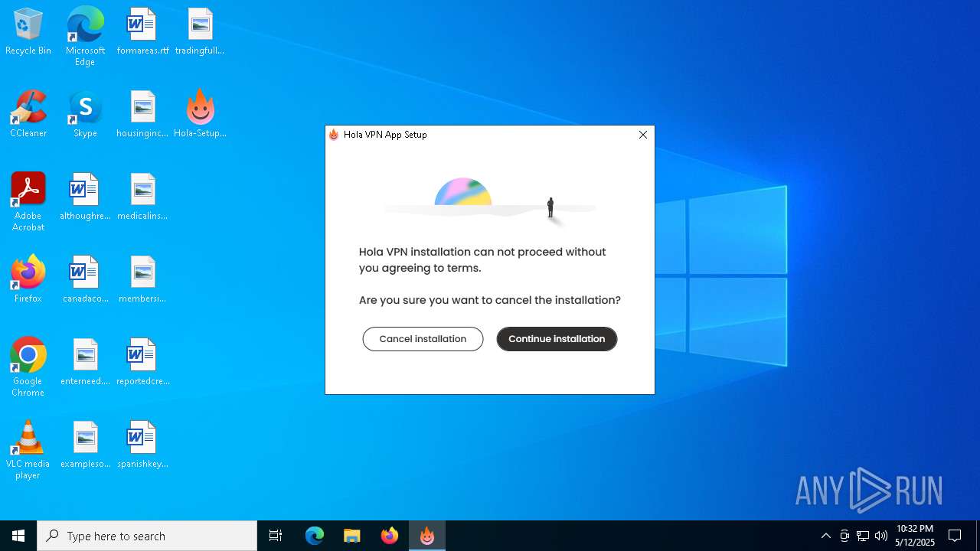Select the enterneed image file icon
Viewport: 980px width, 551px height.
(85, 363)
